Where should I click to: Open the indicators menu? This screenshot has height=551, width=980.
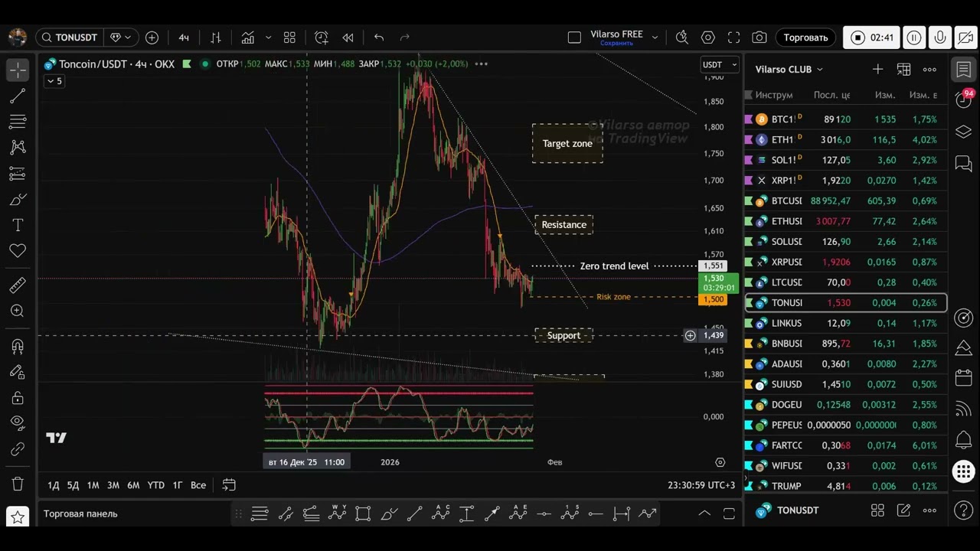[248, 37]
